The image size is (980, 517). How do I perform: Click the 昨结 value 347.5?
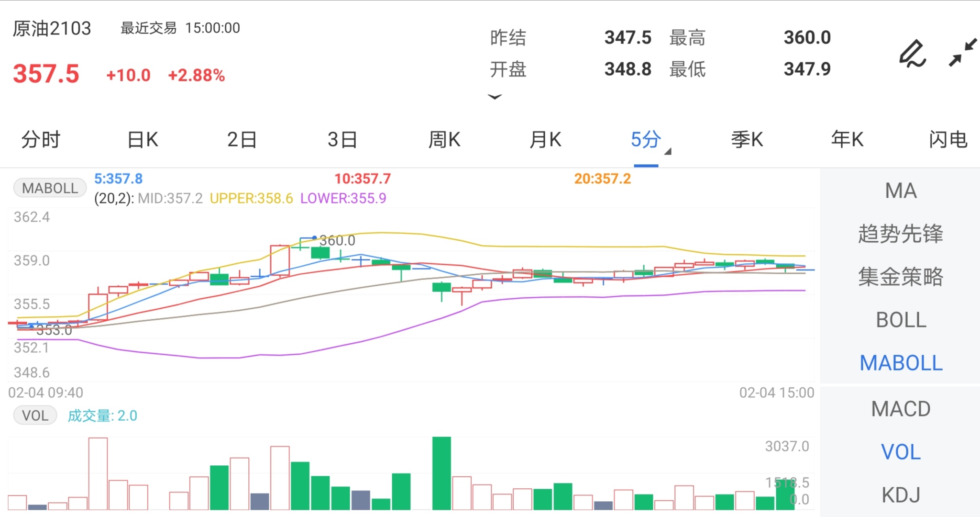(628, 37)
